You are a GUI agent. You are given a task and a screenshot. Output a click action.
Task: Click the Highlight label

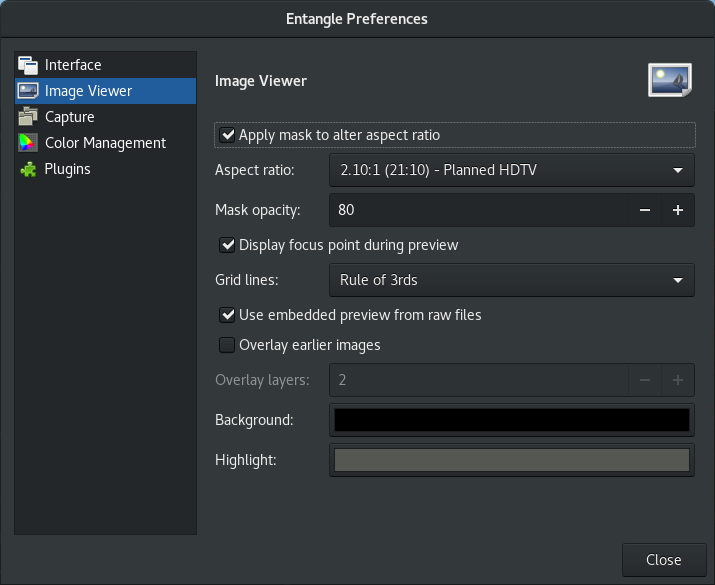pyautogui.click(x=246, y=460)
